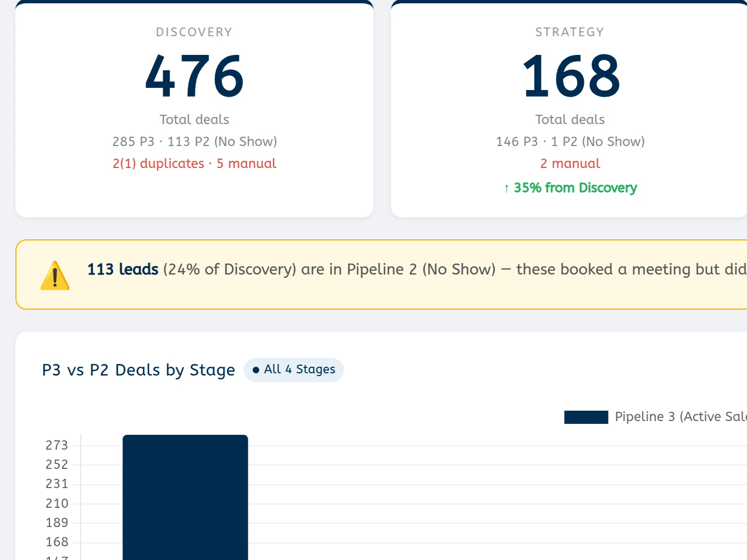The width and height of the screenshot is (747, 560).
Task: Click the tall dark blue Pipeline 3 bar
Action: [x=185, y=497]
